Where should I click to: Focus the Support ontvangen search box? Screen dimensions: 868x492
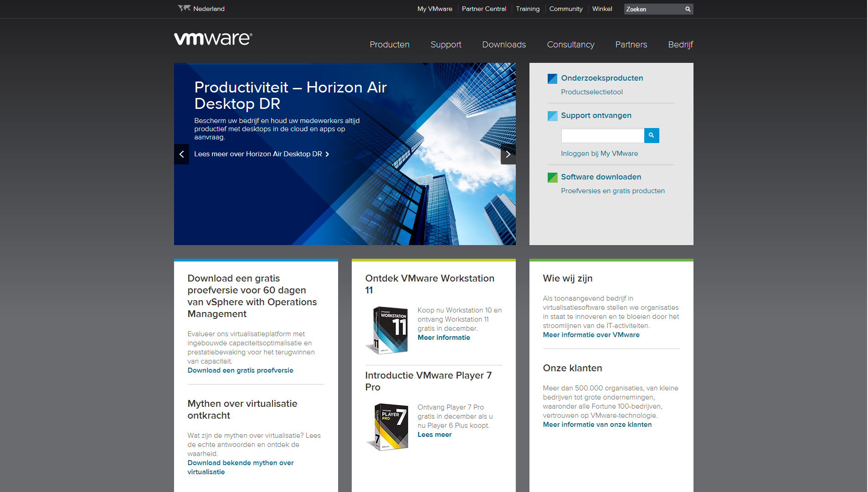tap(602, 135)
